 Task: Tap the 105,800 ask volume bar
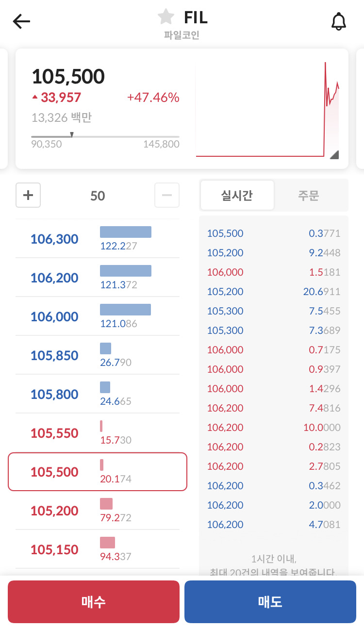(x=105, y=387)
